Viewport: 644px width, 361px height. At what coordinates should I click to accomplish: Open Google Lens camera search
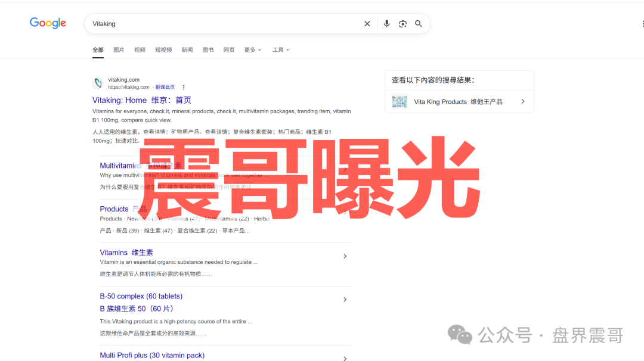[x=402, y=23]
